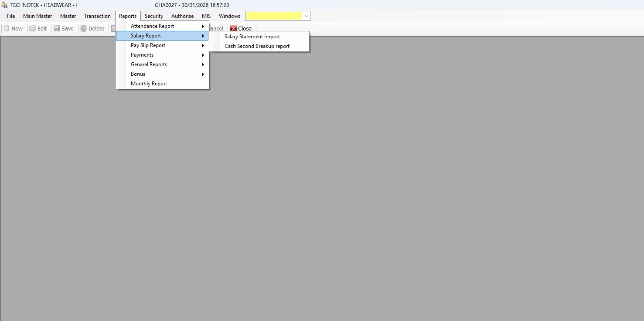Click the New document toolbar icon

click(x=7, y=28)
